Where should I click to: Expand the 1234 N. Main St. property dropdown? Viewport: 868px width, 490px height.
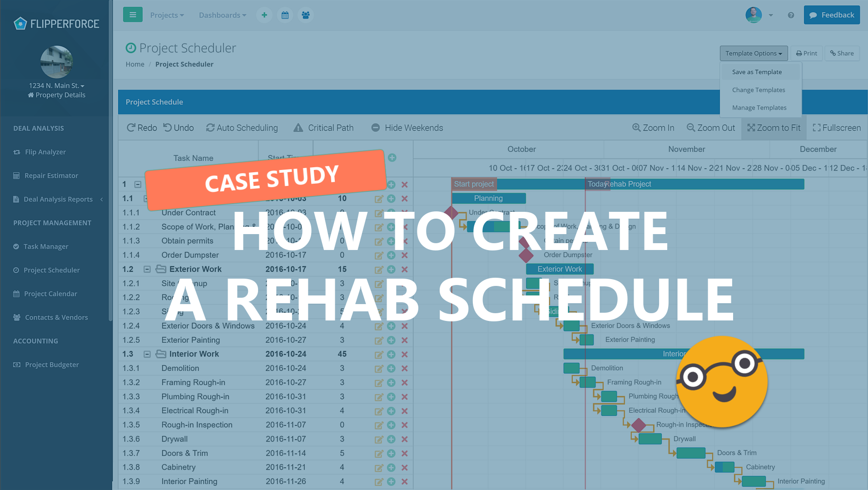coord(56,85)
